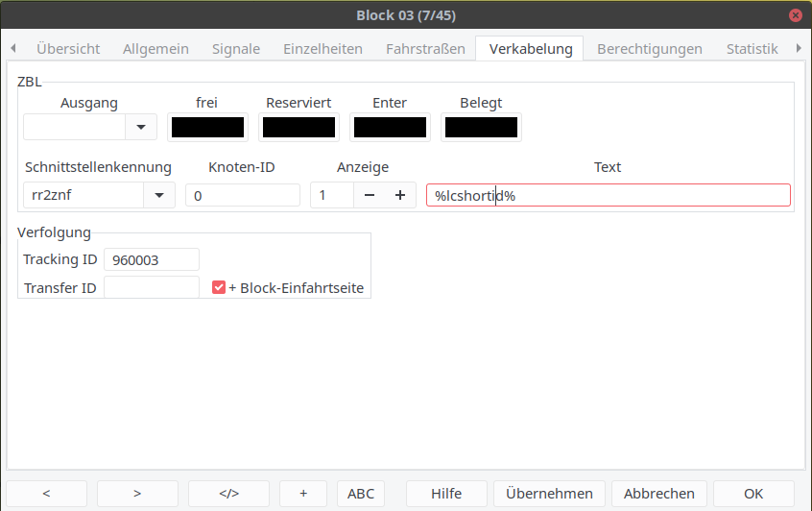The width and height of the screenshot is (812, 511).
Task: Pick the 'frei' color swatch
Action: coord(207,127)
